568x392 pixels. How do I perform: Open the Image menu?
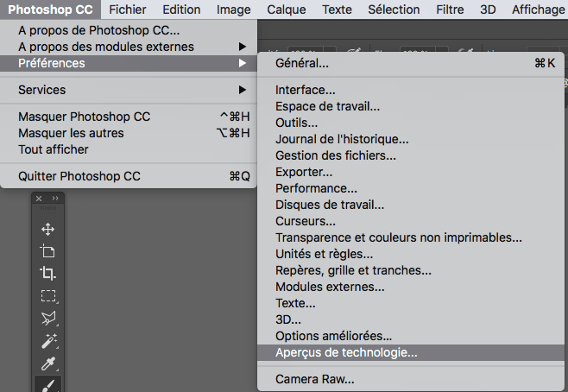[x=234, y=9]
